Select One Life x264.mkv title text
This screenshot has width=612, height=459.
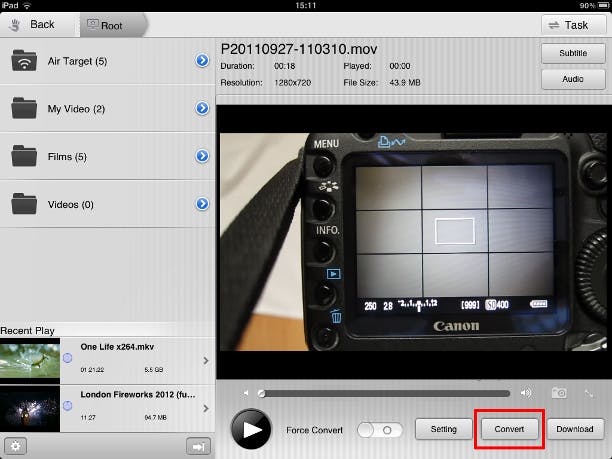pos(117,347)
